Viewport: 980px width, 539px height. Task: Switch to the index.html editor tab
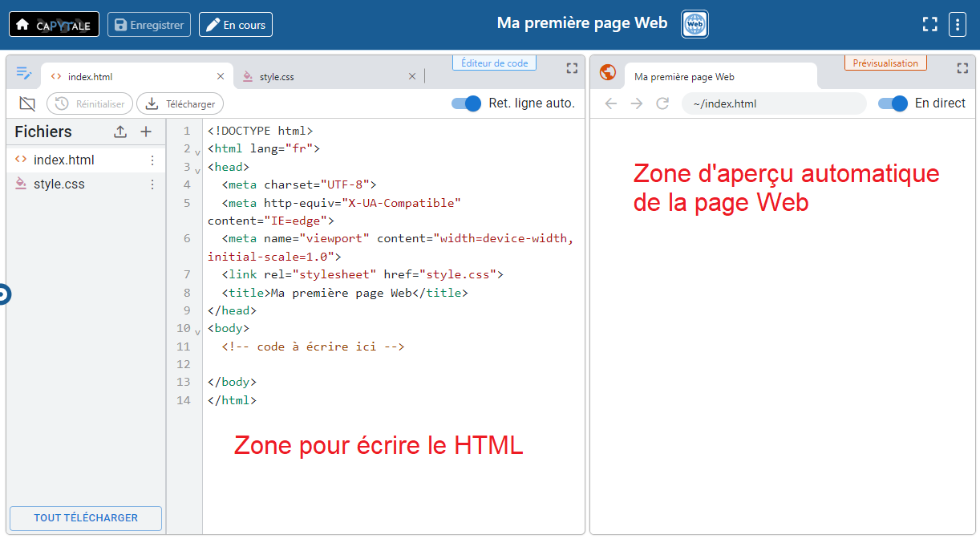coord(136,76)
